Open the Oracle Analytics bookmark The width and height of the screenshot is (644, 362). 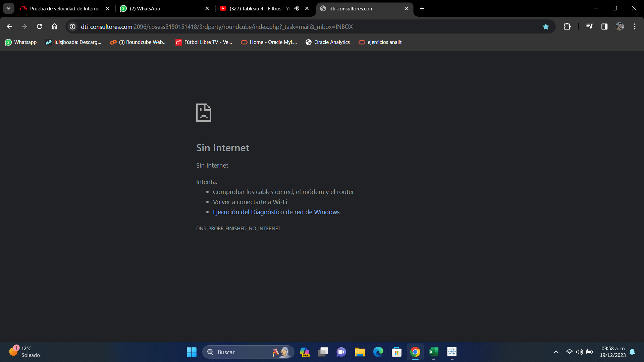[x=327, y=42]
